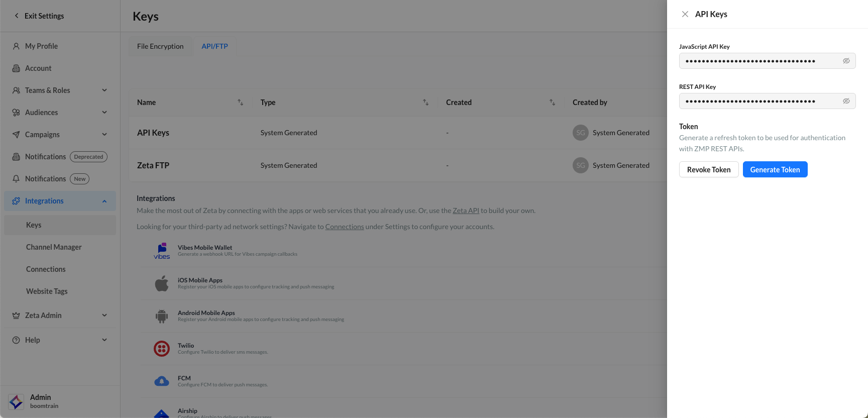Switch to the File Encryption tab
The image size is (868, 418).
click(x=160, y=46)
